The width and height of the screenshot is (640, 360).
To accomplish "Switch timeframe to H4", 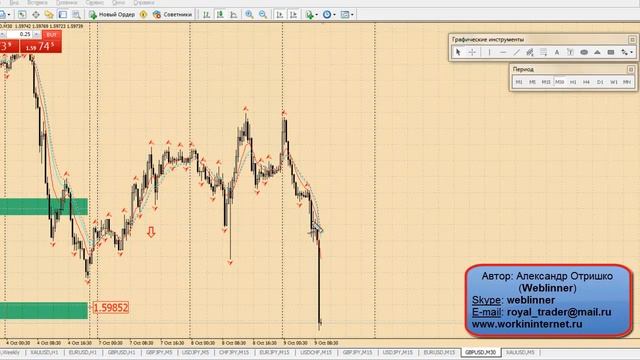I will point(587,82).
